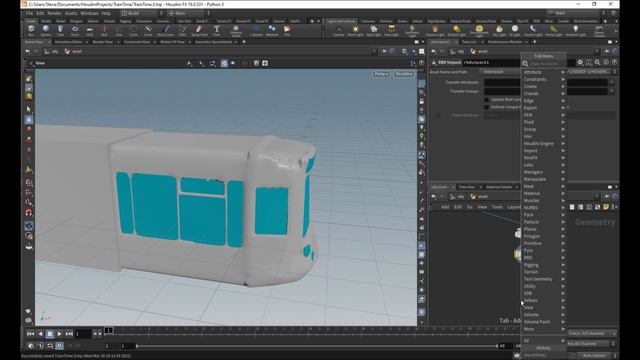Click the rbdunpack1 node name field
Viewport: 640px width, 360px height.
click(x=492, y=62)
